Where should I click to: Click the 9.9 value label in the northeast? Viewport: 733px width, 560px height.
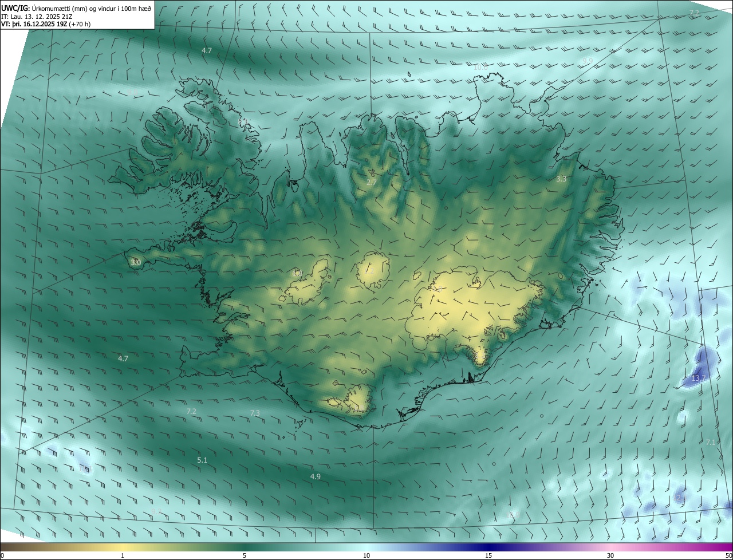(x=588, y=61)
